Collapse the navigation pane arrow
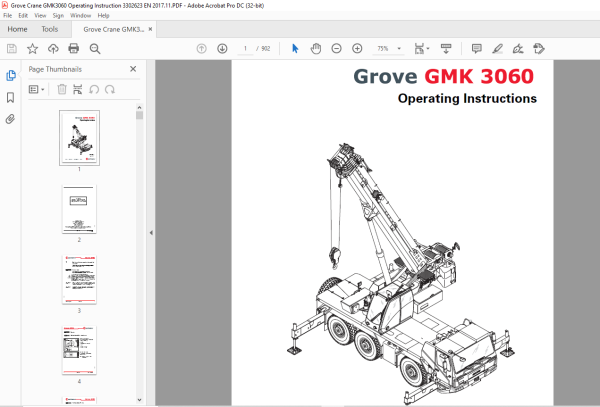Viewport: 600px width, 407px height. pos(151,233)
